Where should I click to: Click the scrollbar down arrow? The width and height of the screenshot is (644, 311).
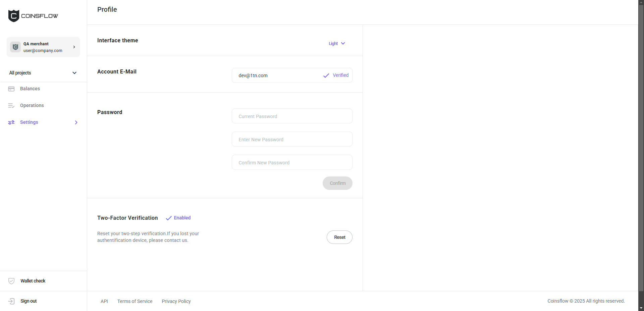(x=641, y=308)
